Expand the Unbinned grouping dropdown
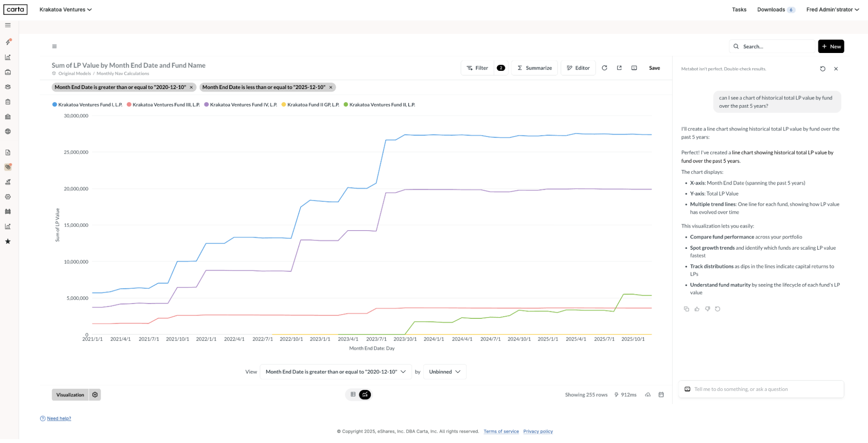 445,372
